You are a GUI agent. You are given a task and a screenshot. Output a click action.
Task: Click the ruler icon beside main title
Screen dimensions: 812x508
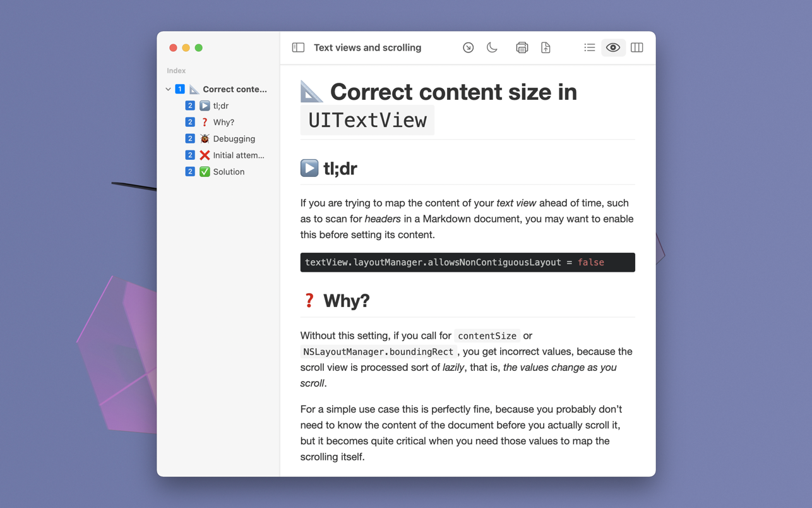click(x=311, y=92)
